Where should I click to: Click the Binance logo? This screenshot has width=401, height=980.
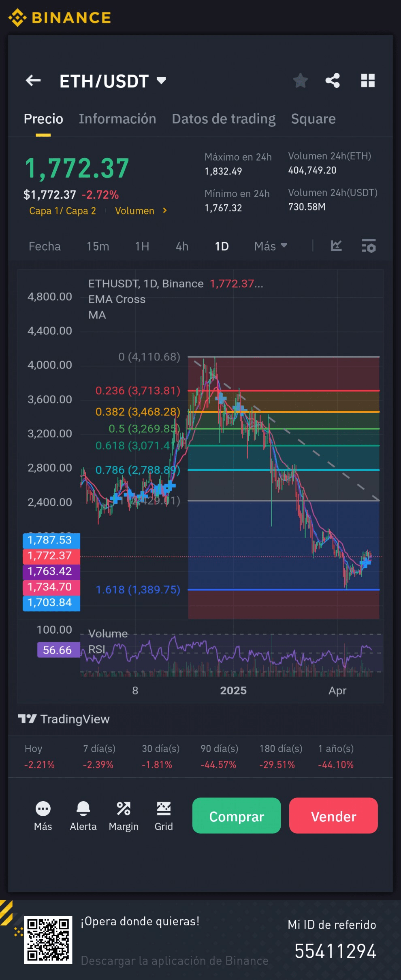click(60, 17)
